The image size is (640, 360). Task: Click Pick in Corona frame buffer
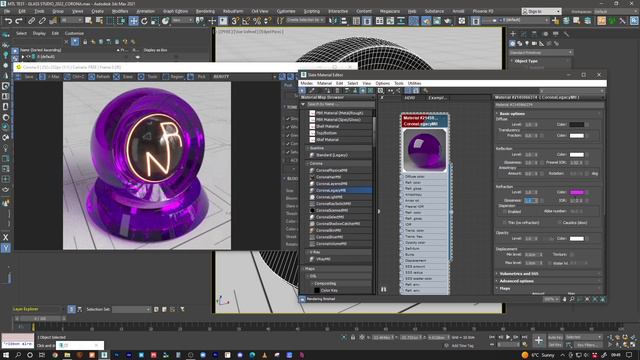[x=197, y=77]
